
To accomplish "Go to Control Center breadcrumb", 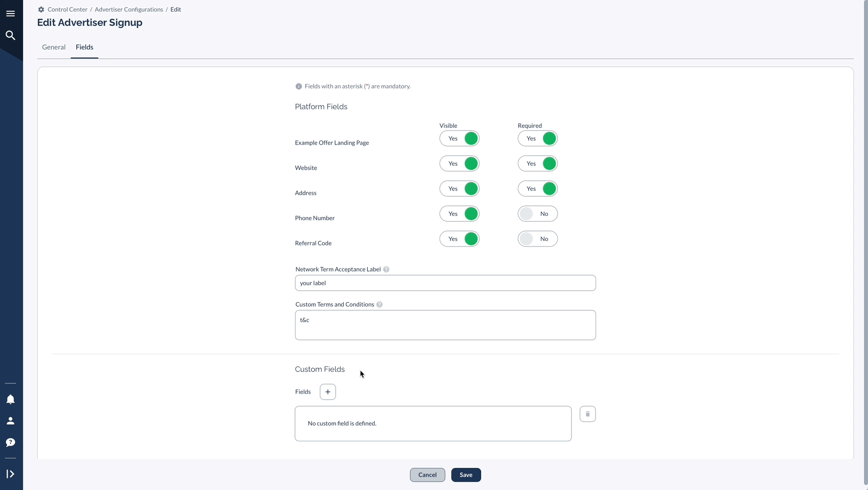I will pyautogui.click(x=67, y=10).
